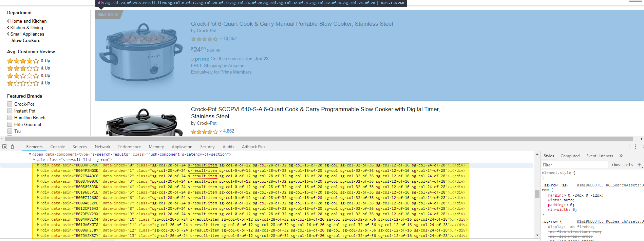Viewport: 644px width, 241px height.
Task: Open rating dropdown beside 10,862 reviews
Action: 221,39
